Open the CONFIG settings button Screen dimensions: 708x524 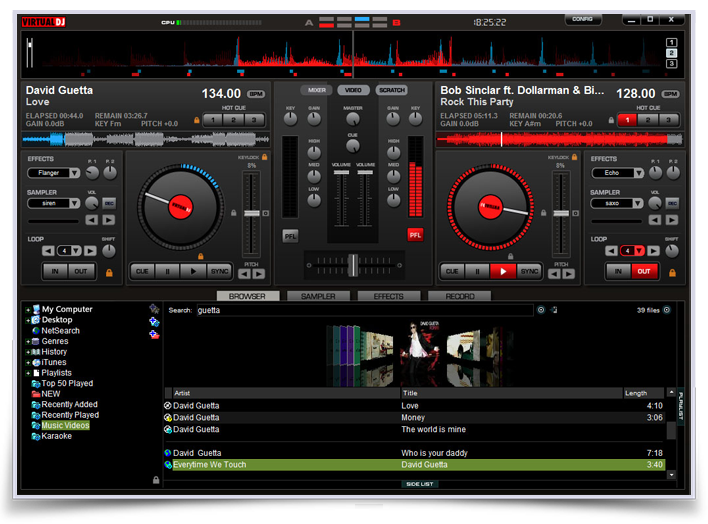pos(583,19)
